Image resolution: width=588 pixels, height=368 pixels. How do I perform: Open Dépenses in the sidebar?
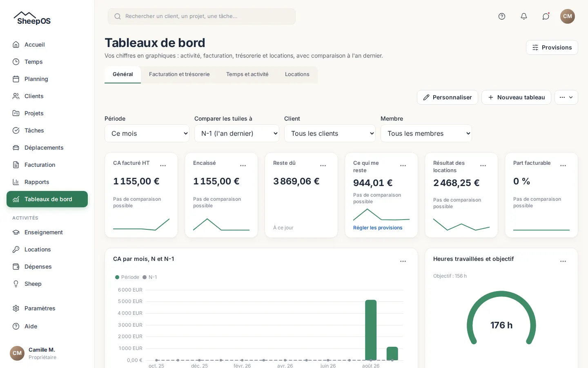pos(47,267)
